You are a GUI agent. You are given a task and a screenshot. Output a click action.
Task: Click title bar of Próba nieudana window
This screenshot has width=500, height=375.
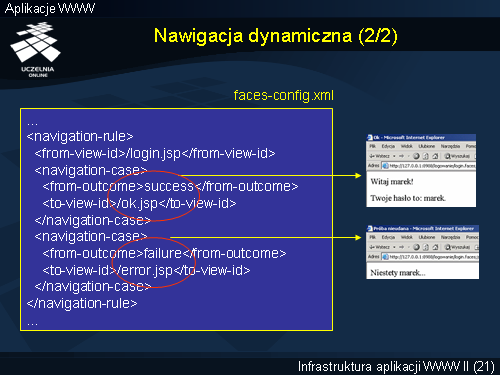[x=423, y=228]
